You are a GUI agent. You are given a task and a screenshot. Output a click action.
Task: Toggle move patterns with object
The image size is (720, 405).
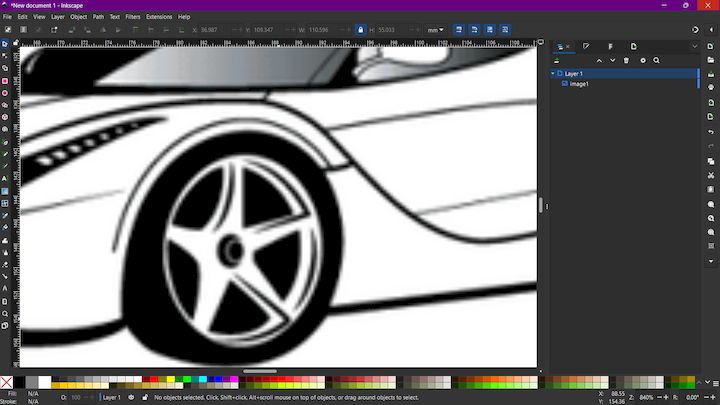[x=505, y=30]
